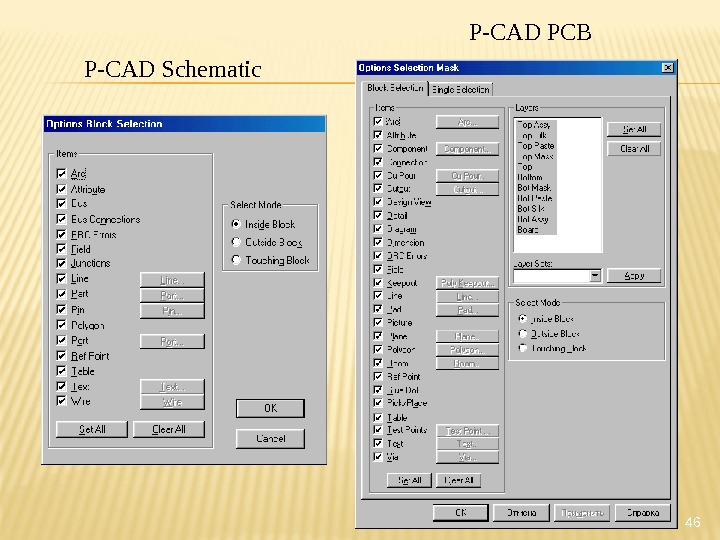Open the Layer Sets dropdown

point(595,276)
